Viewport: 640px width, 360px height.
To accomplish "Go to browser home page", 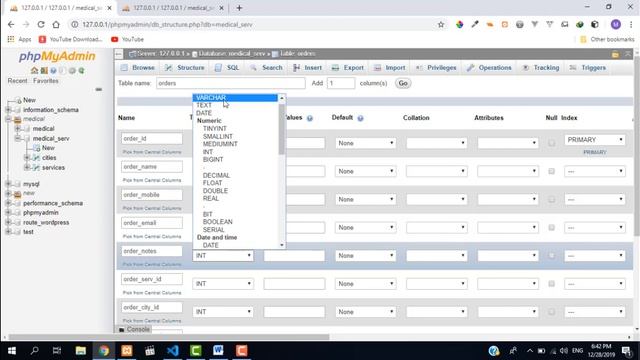I will point(56,24).
